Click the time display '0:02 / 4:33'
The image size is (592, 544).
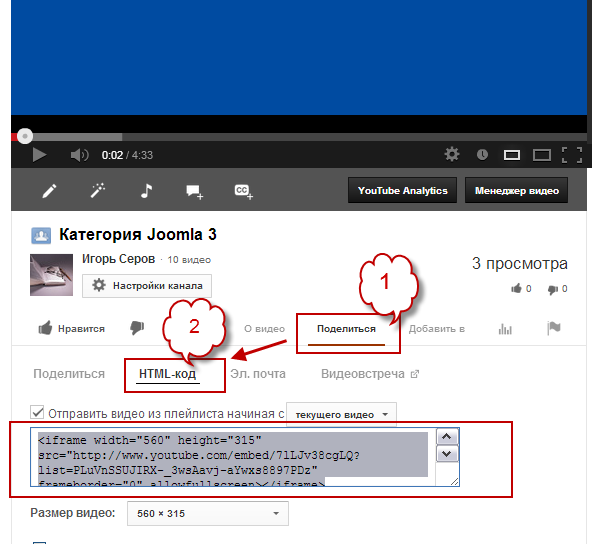[x=127, y=155]
